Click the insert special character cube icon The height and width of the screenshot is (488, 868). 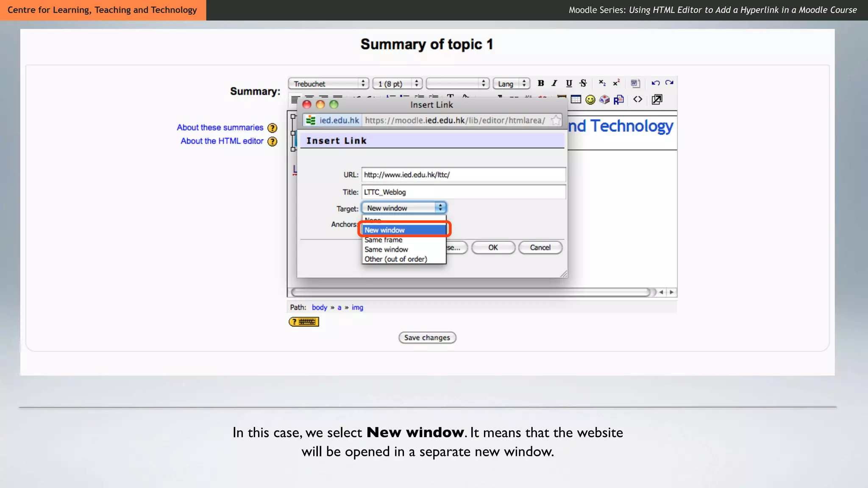(x=604, y=100)
